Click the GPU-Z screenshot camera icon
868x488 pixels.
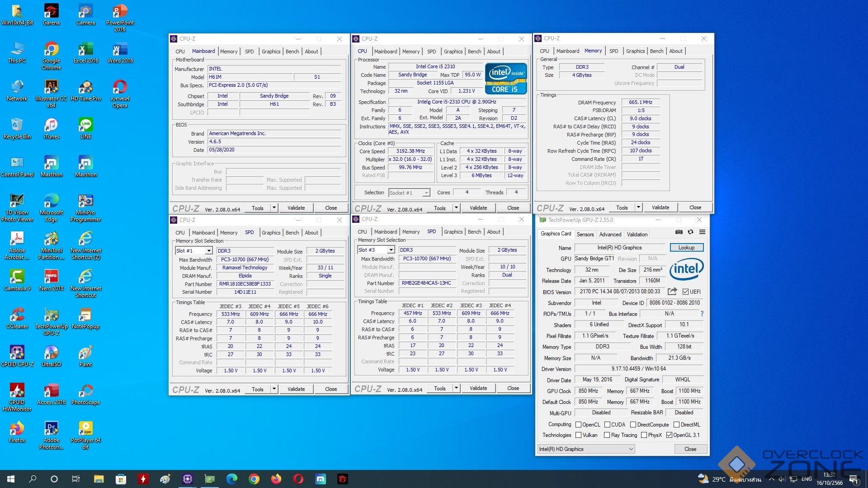679,232
